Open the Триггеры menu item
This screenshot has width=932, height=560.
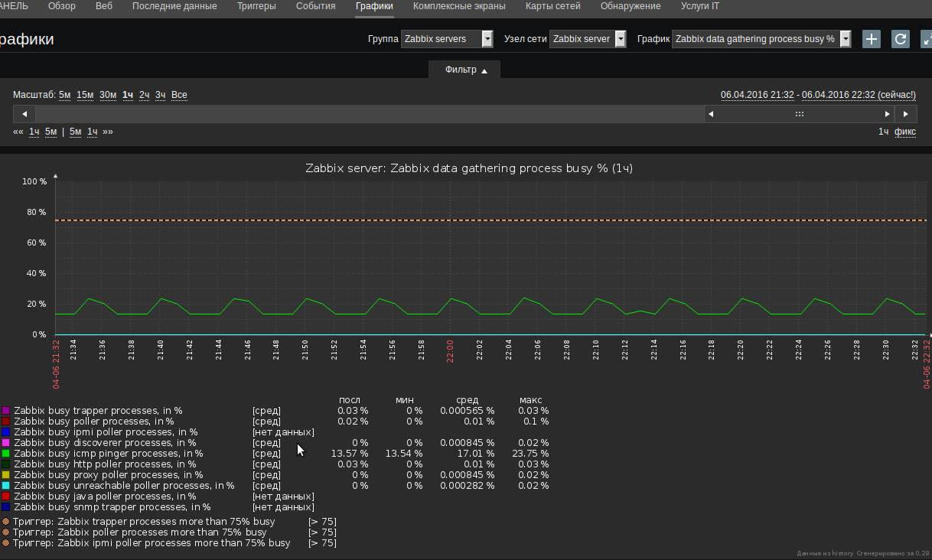[256, 6]
